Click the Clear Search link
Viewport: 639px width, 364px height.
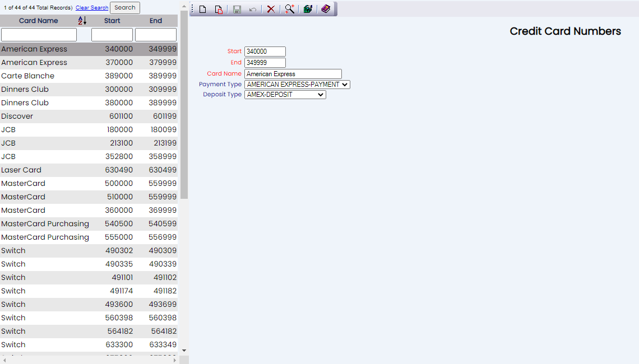pyautogui.click(x=92, y=8)
